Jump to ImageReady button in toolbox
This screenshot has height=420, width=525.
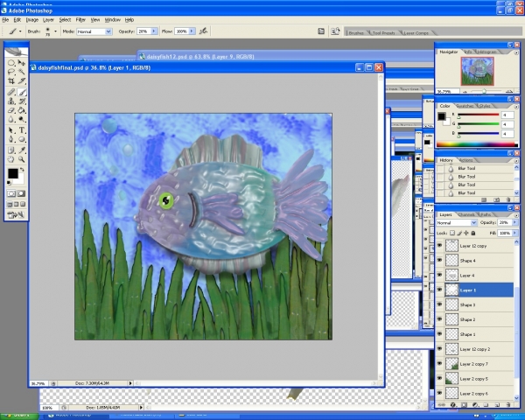(16, 215)
